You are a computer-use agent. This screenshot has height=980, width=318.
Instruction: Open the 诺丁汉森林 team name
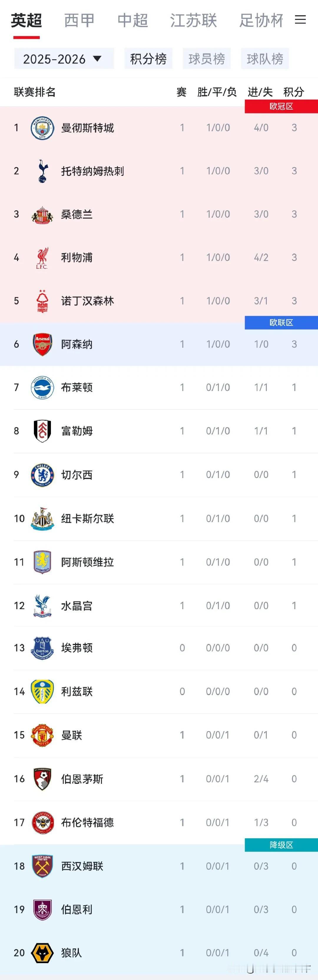tap(87, 301)
